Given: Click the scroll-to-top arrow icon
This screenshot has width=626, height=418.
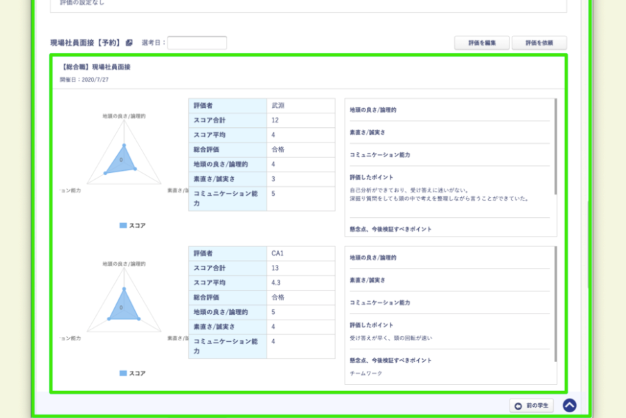Looking at the screenshot, I should pyautogui.click(x=569, y=405).
